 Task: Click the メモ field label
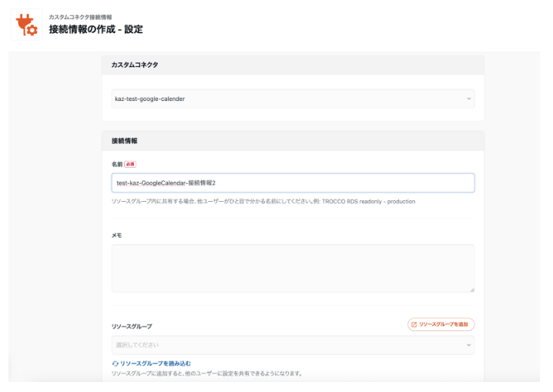click(116, 235)
